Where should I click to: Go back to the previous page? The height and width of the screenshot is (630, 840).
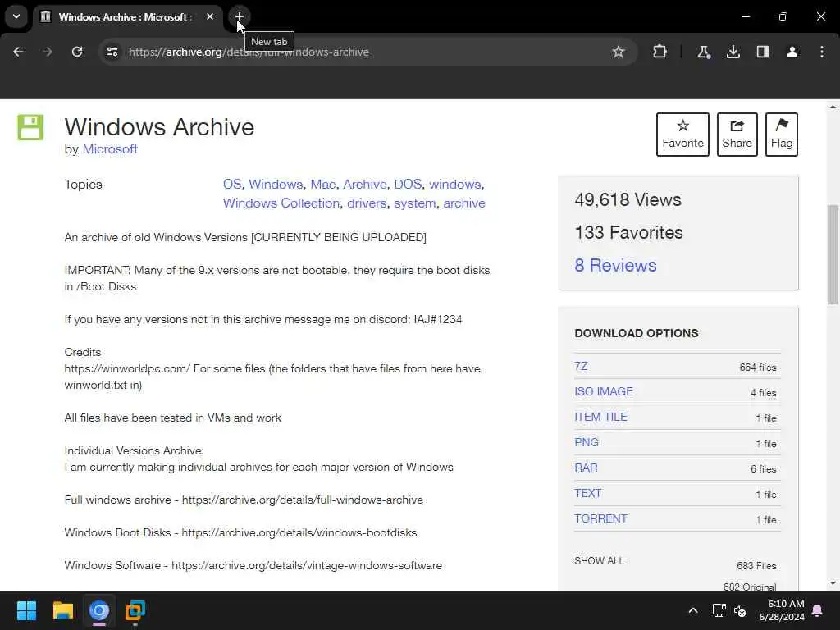click(18, 52)
